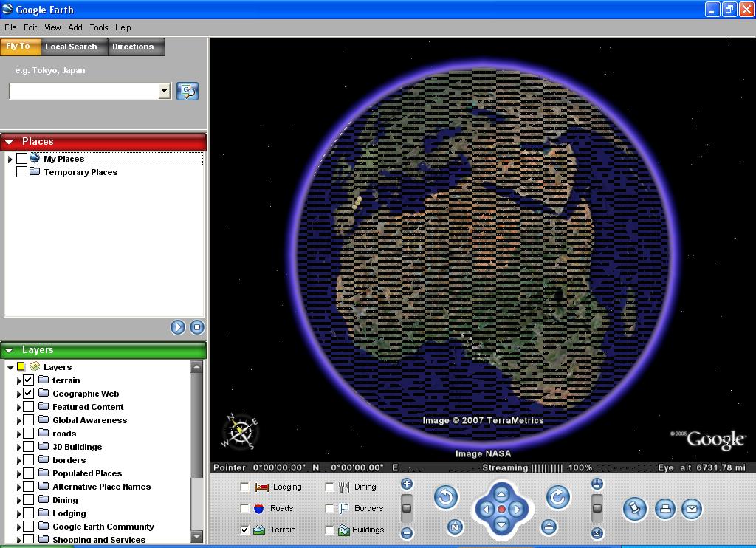This screenshot has width=756, height=548.
Task: Click the Fly To search magnifier button
Action: pyautogui.click(x=188, y=91)
